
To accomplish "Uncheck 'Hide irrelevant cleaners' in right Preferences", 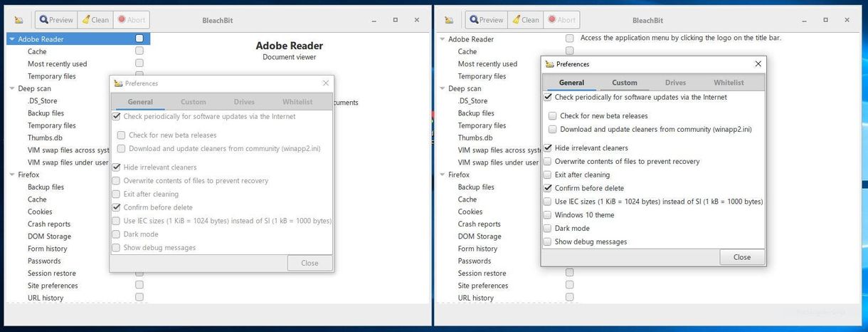I will pos(548,148).
